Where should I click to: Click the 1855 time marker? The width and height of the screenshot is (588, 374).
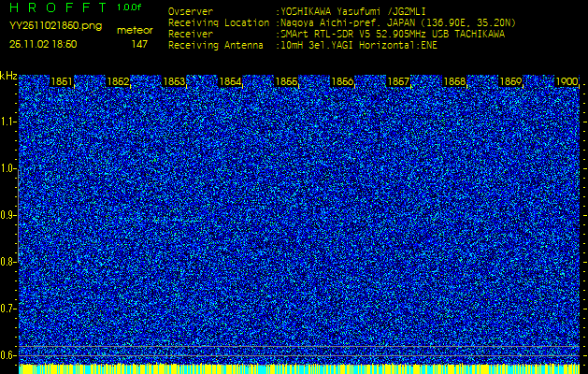[286, 81]
